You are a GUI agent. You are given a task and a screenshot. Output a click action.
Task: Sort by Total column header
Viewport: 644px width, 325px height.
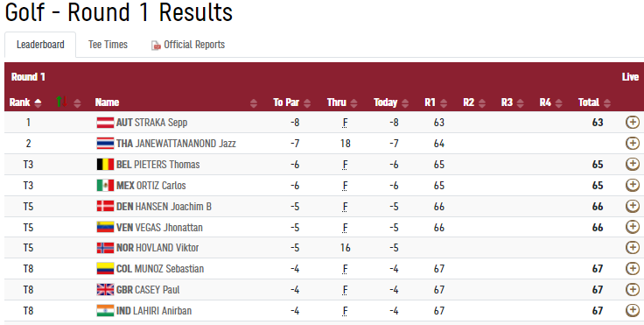pos(594,102)
